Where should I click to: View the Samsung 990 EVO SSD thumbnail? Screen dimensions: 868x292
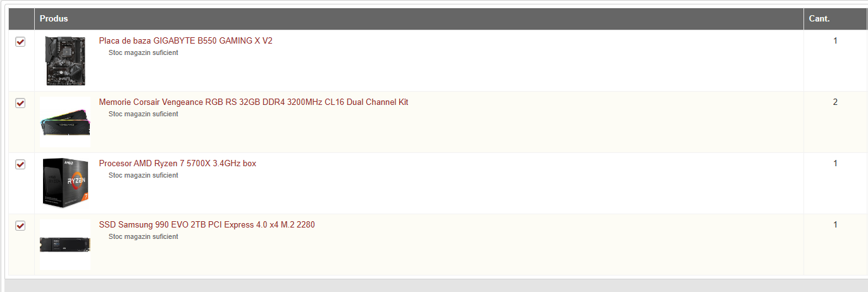point(65,245)
